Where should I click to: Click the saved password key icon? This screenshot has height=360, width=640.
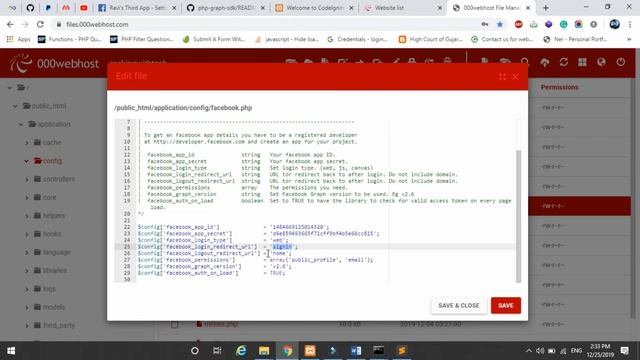point(484,24)
